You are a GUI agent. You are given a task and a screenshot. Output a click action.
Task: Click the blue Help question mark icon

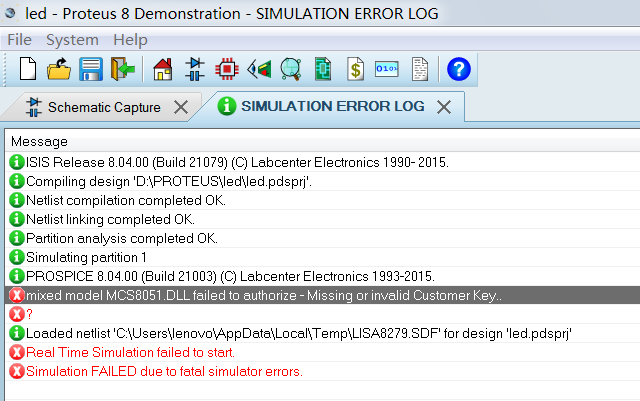point(459,69)
